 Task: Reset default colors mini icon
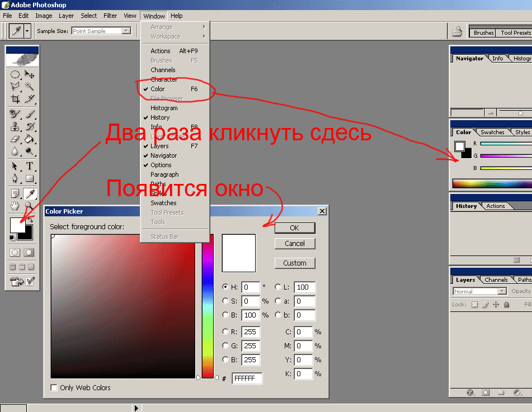tap(12, 238)
